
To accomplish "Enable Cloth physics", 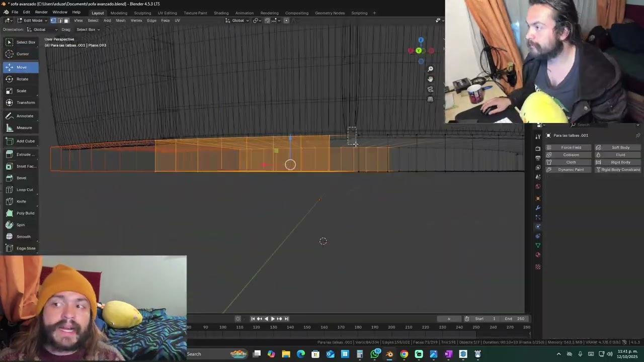I will (568, 162).
